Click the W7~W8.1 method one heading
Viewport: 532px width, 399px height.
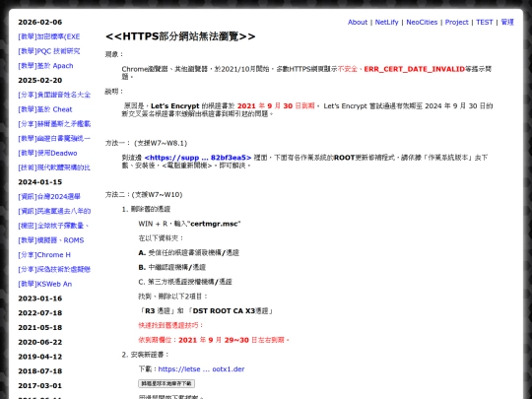[146, 143]
